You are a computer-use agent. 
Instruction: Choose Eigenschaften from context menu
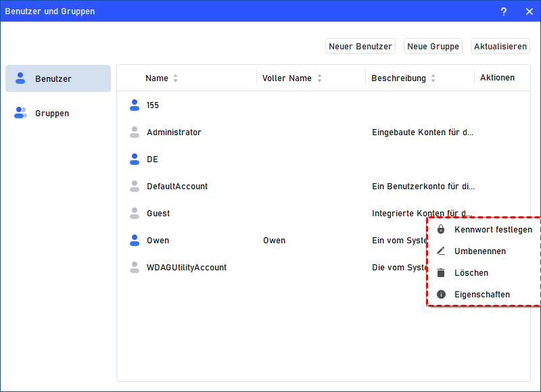click(x=481, y=295)
